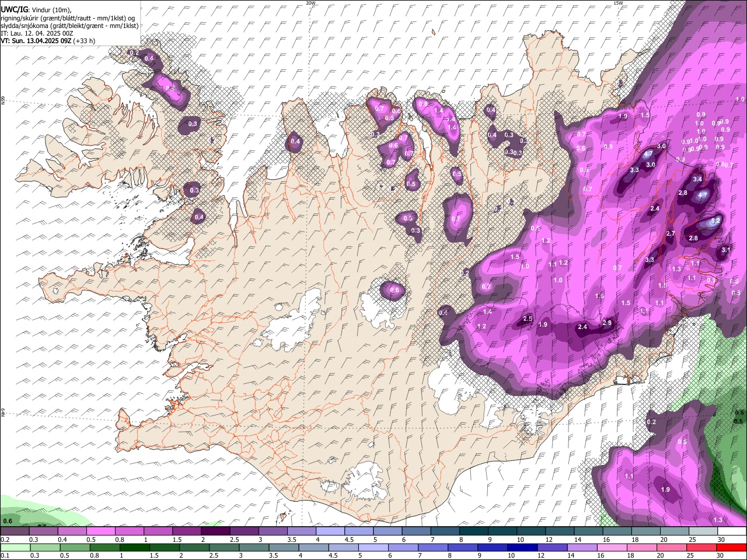Click the dark mauve 0.2 swatch in upper legend

[x=15, y=531]
